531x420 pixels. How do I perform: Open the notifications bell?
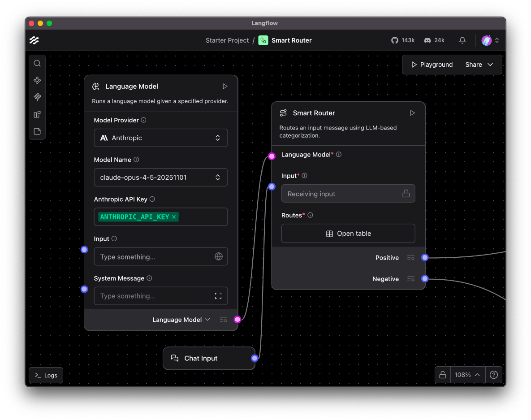(462, 40)
